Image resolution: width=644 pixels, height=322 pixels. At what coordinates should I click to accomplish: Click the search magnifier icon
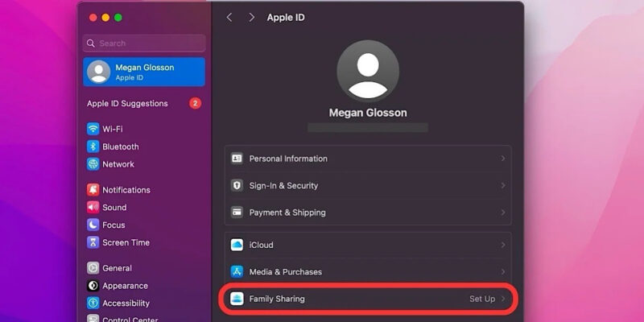pos(91,43)
